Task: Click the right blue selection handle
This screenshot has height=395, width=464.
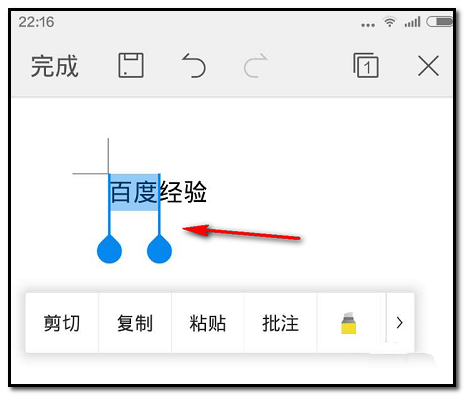Action: coord(159,249)
